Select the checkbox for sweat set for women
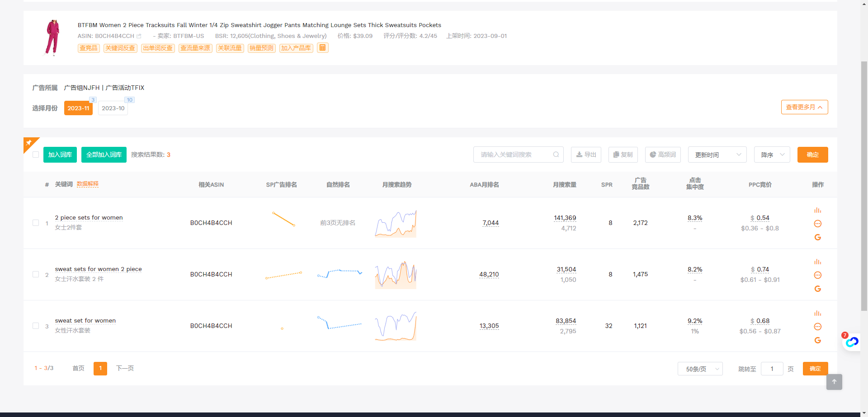This screenshot has height=417, width=868. coord(36,326)
